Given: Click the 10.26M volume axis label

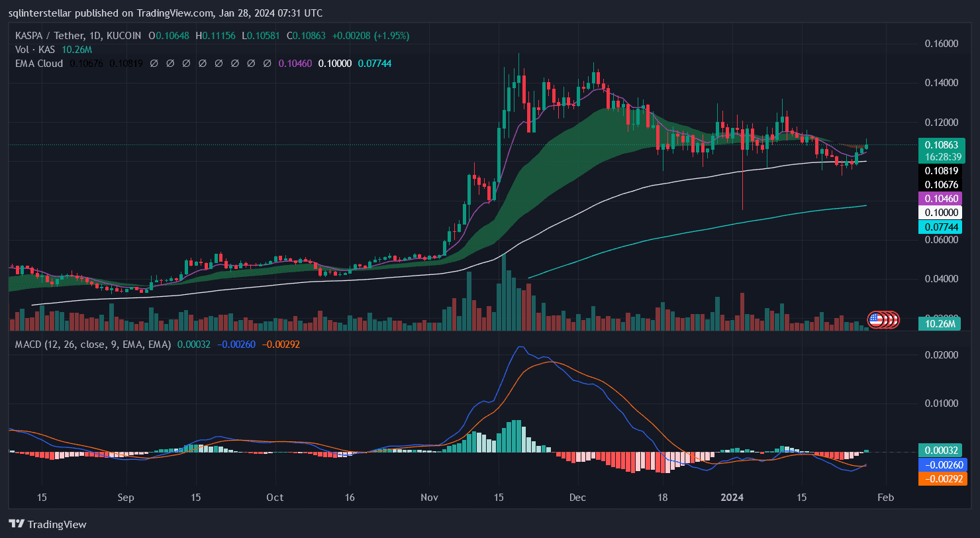Looking at the screenshot, I should click(x=940, y=324).
